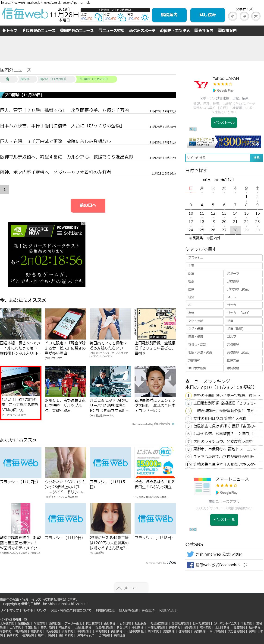The height and width of the screenshot is (644, 264).
Task: Open the official Facebook icon
Action: pyautogui.click(x=190, y=565)
